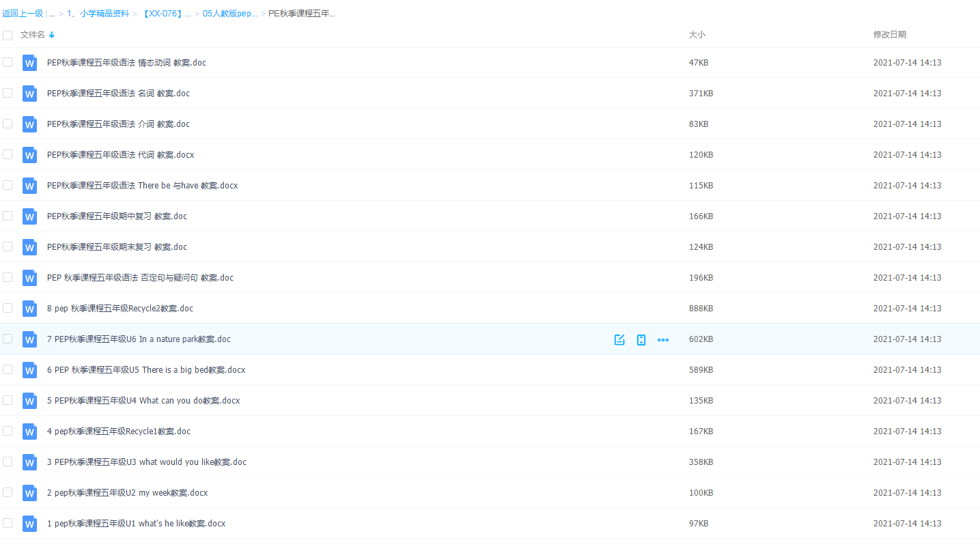The height and width of the screenshot is (551, 980).
Task: Expand the '...' collapsed breadcrumb path
Action: [x=52, y=14]
